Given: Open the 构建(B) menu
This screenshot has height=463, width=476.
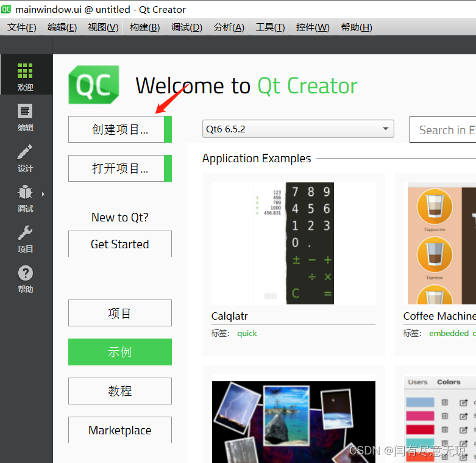Looking at the screenshot, I should [145, 27].
